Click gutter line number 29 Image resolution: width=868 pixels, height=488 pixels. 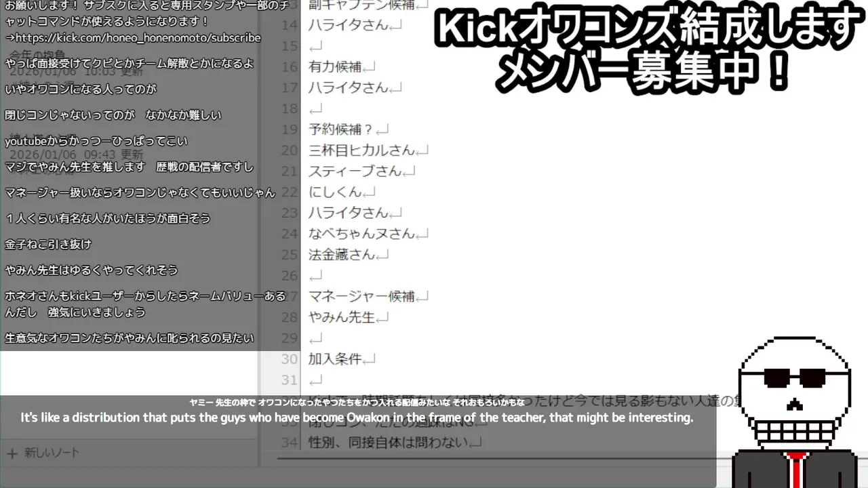pos(290,338)
